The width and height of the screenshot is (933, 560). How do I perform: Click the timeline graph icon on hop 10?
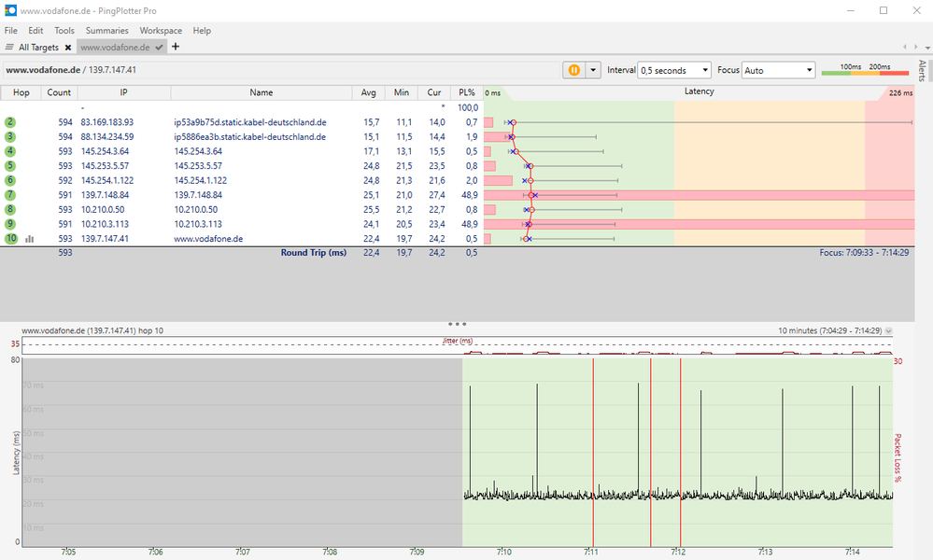pos(29,239)
